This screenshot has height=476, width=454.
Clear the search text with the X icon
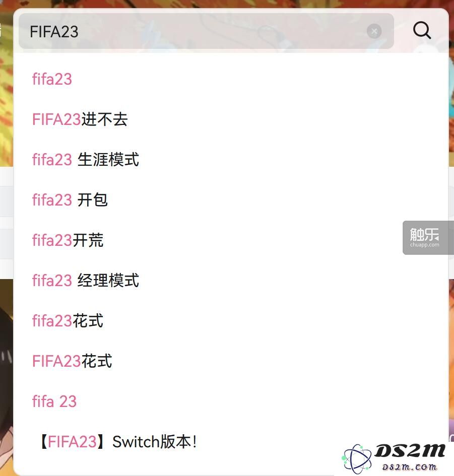point(374,31)
